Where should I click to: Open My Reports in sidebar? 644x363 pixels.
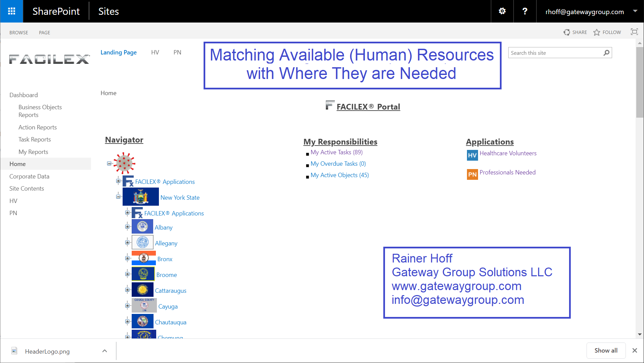tap(33, 152)
